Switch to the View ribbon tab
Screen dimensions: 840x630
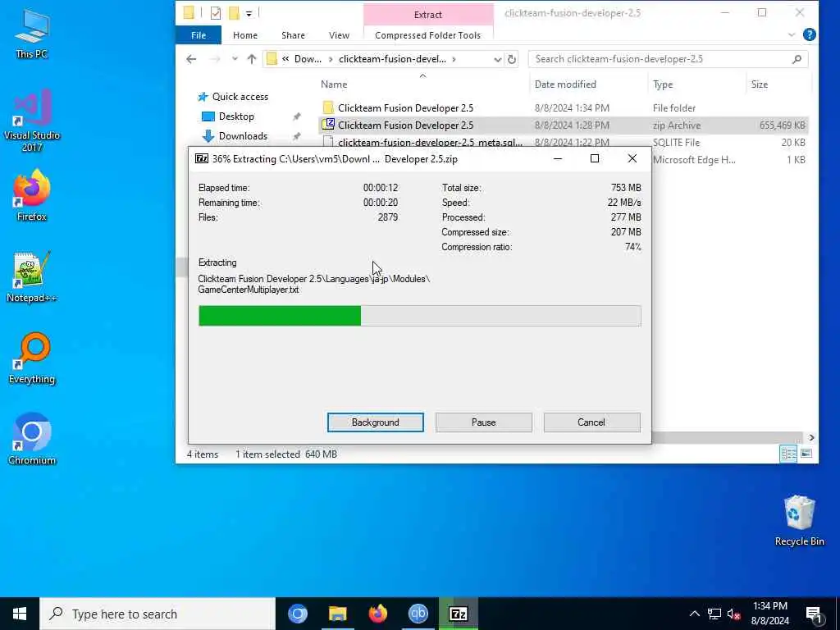pyautogui.click(x=339, y=34)
